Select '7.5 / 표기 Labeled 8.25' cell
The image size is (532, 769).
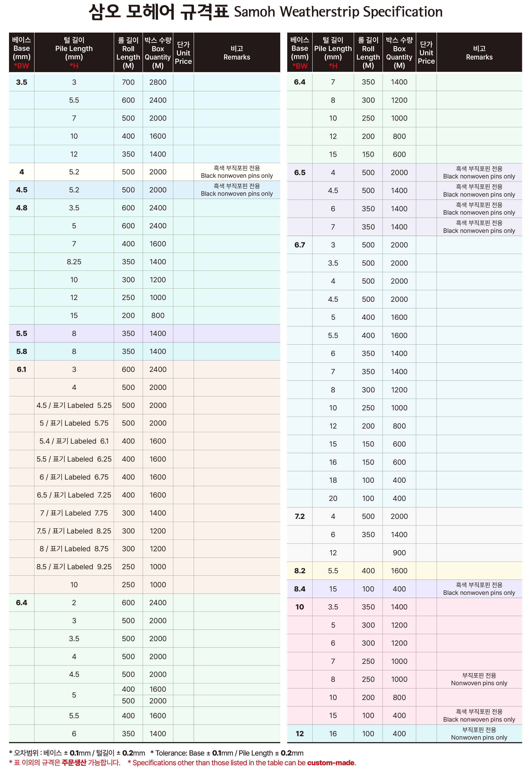pos(74,531)
